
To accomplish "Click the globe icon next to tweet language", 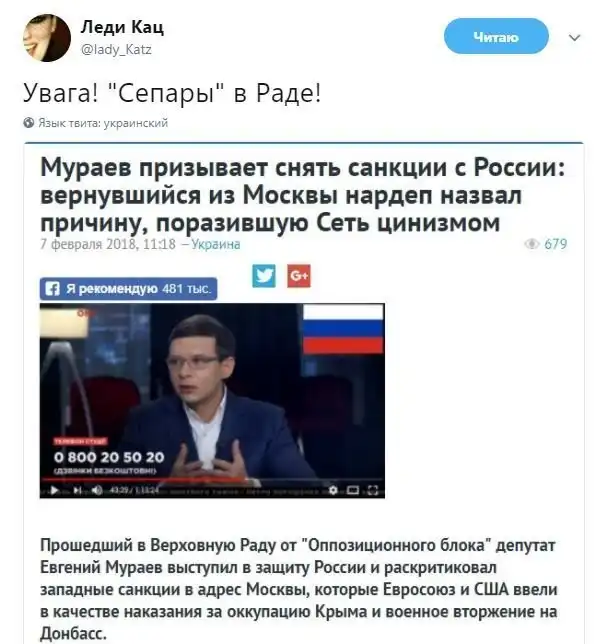I will (29, 122).
